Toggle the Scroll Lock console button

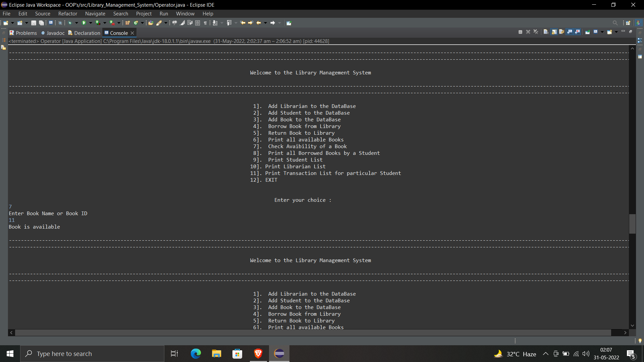tap(554, 32)
